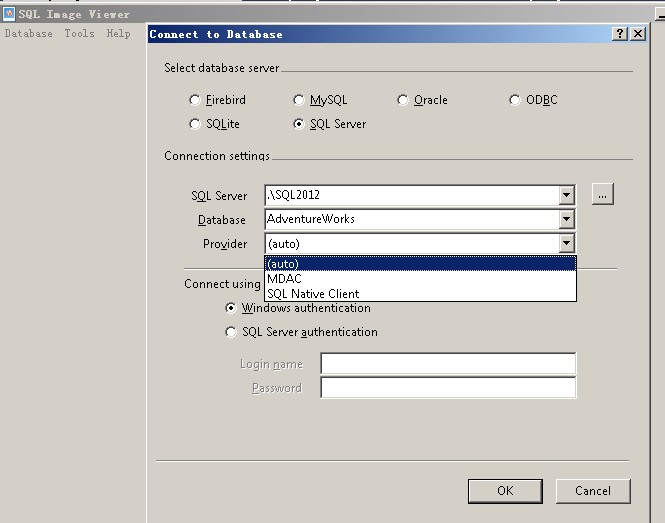Collapse the Provider dropdown arrow
This screenshot has height=523, width=665.
(x=566, y=243)
